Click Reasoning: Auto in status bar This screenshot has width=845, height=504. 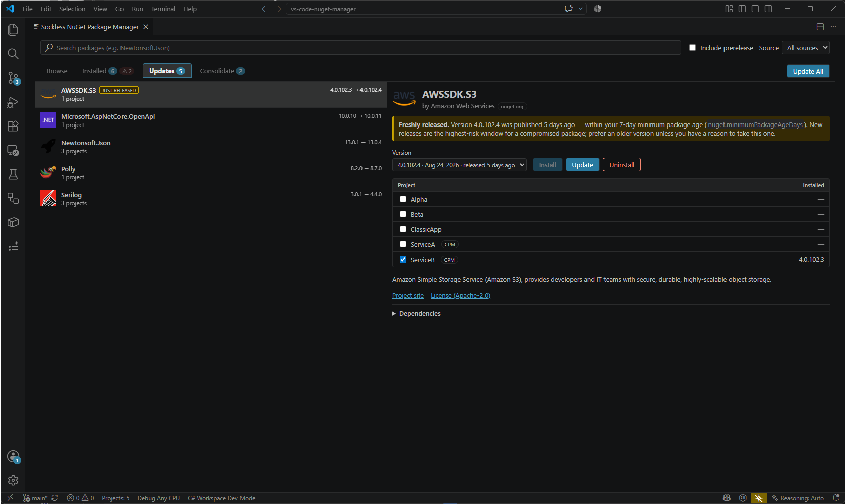click(x=798, y=498)
